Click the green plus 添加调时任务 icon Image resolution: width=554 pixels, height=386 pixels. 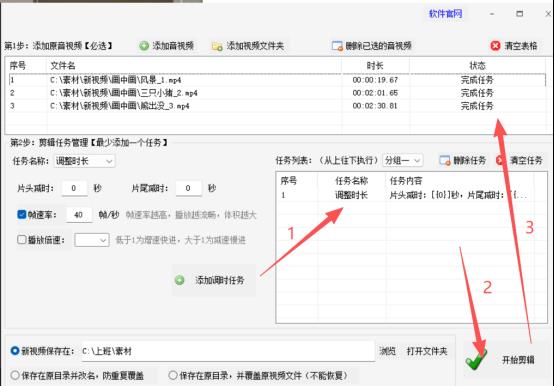179,280
